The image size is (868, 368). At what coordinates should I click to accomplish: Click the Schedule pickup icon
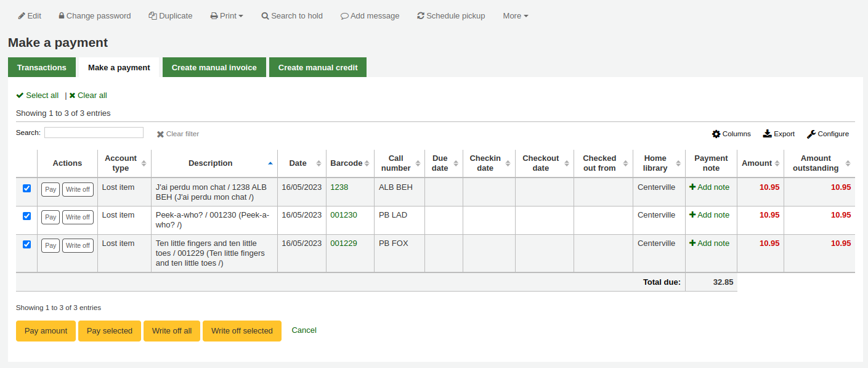(421, 15)
